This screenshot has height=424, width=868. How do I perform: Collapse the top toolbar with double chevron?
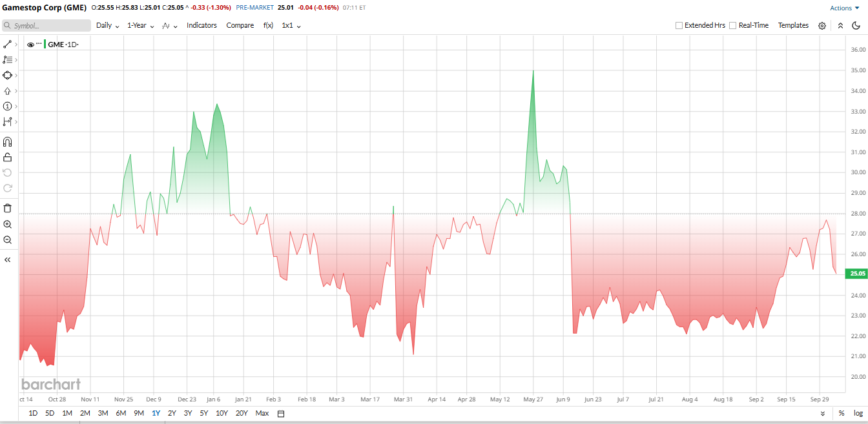point(840,26)
